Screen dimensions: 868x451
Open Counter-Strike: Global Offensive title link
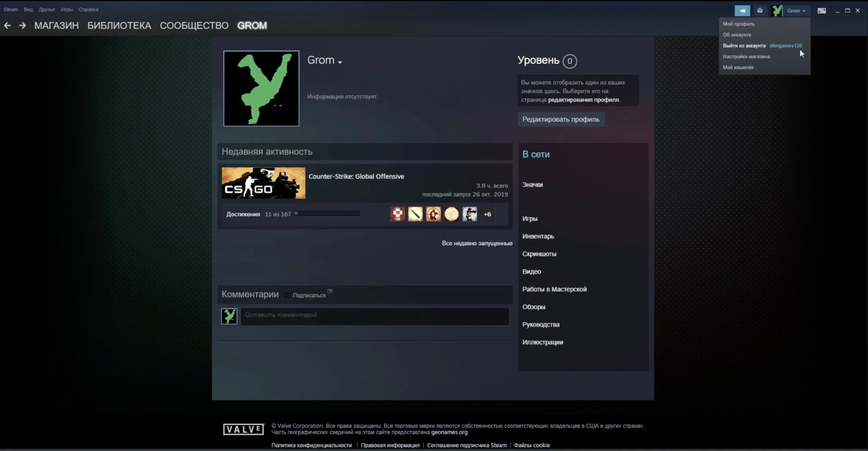coord(356,176)
